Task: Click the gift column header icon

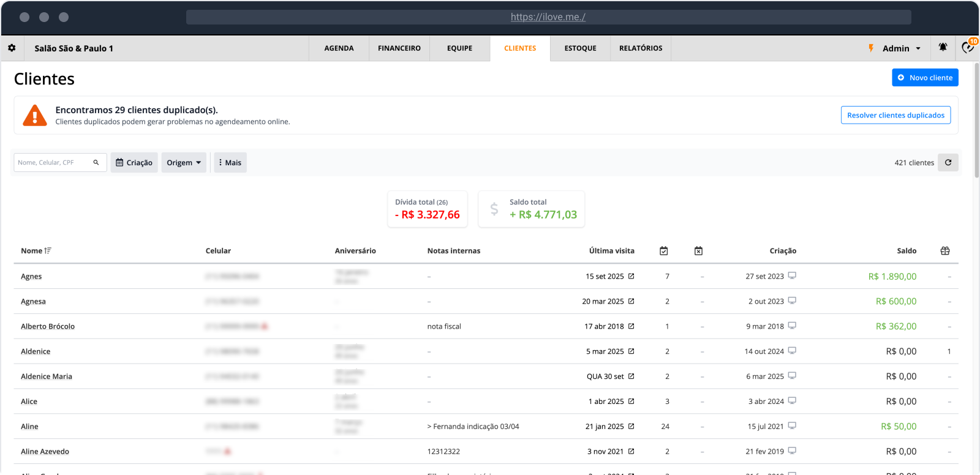Action: [945, 251]
